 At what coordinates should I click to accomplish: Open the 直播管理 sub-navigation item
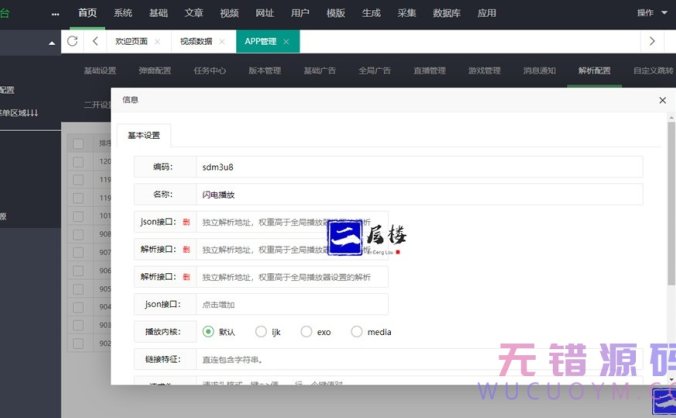(x=429, y=71)
